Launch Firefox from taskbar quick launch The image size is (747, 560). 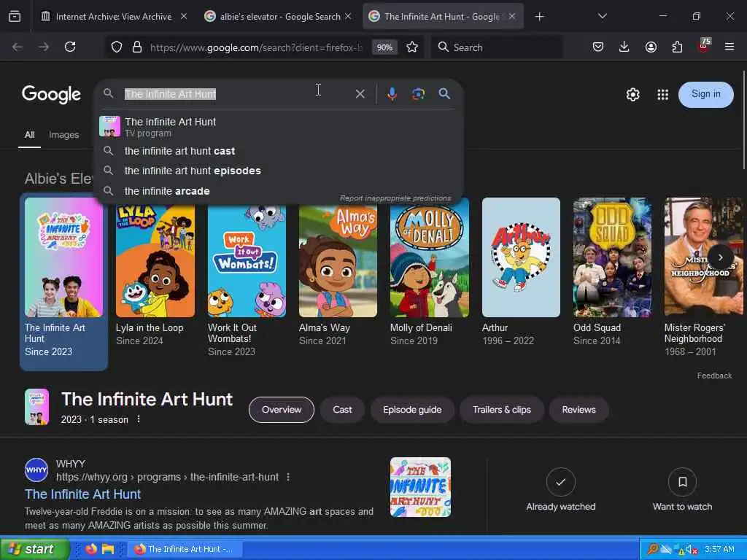point(91,549)
